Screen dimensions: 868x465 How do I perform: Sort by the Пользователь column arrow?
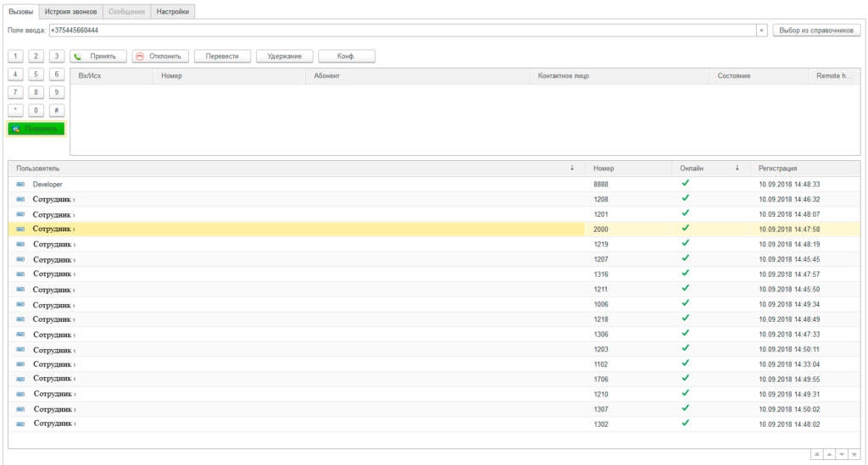click(x=572, y=169)
